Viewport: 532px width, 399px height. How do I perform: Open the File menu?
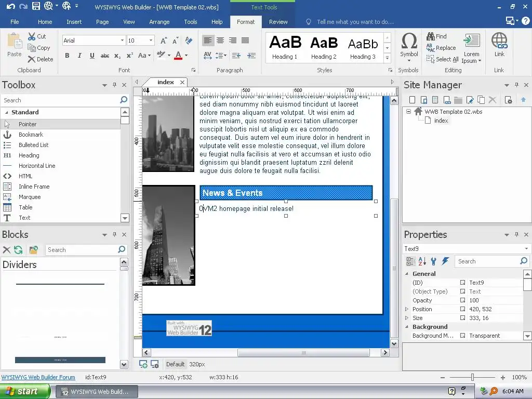(x=15, y=22)
